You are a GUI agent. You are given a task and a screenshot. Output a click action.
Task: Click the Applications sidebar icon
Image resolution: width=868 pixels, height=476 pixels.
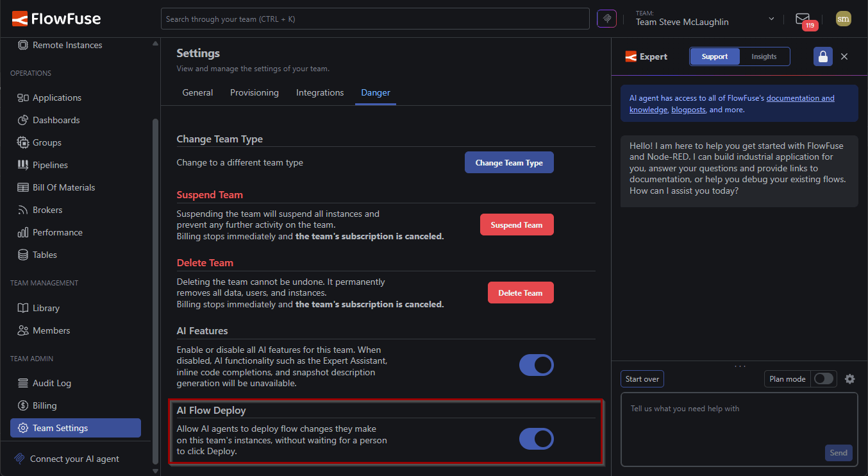tap(23, 98)
